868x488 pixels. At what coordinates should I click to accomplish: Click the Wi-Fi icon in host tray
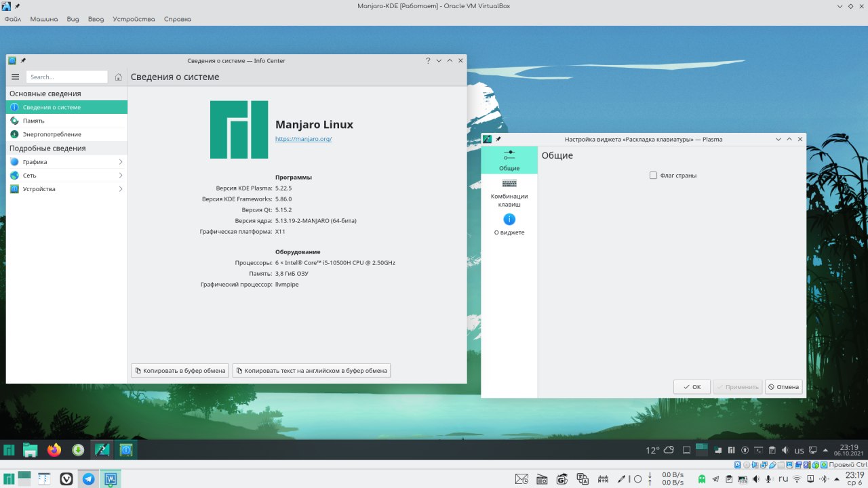click(797, 479)
